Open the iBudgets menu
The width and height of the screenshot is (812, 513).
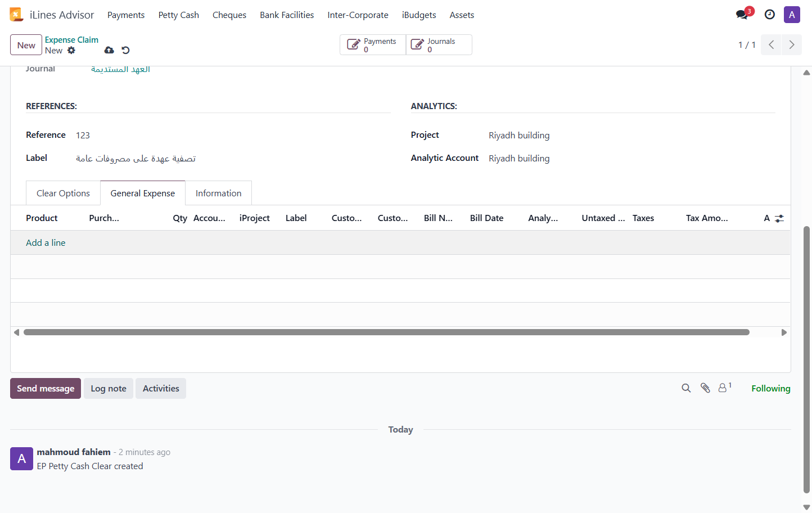pos(419,15)
